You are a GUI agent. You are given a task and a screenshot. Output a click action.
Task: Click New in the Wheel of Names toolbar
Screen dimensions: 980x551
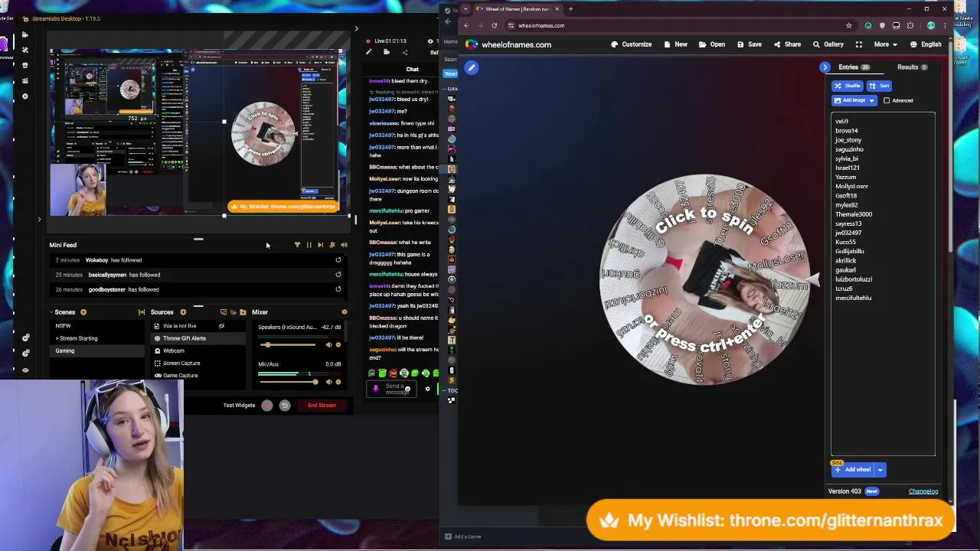(675, 44)
